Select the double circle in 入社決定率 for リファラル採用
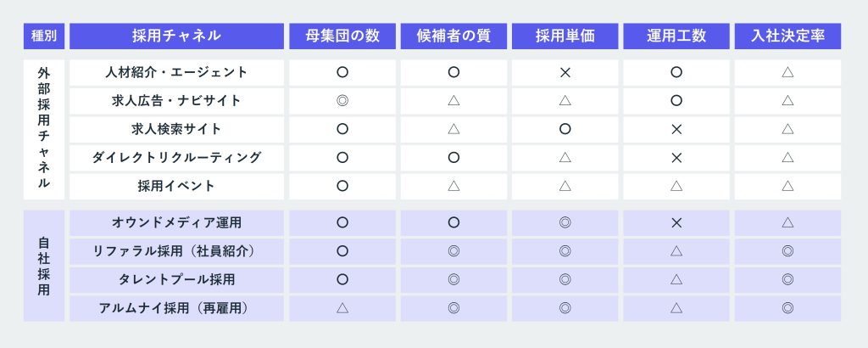Screen dimensions: 868x348 (x=787, y=250)
